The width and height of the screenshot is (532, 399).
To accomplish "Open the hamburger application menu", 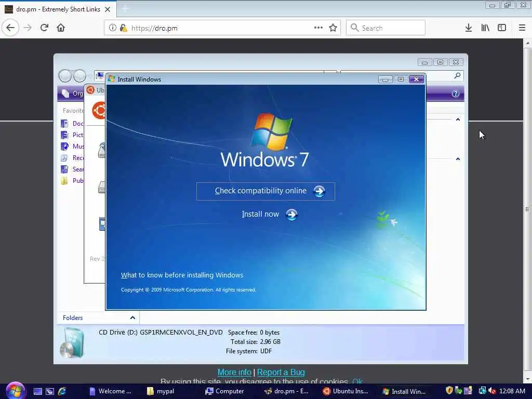I will (x=522, y=28).
